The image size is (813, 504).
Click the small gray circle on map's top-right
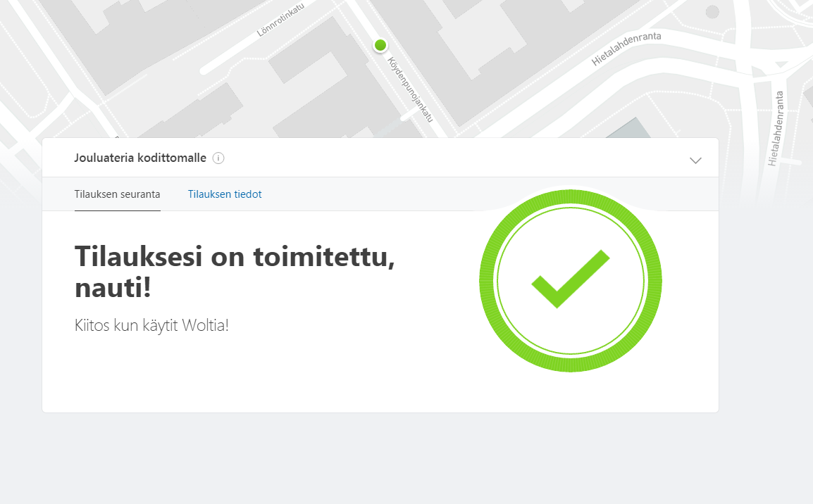click(712, 11)
